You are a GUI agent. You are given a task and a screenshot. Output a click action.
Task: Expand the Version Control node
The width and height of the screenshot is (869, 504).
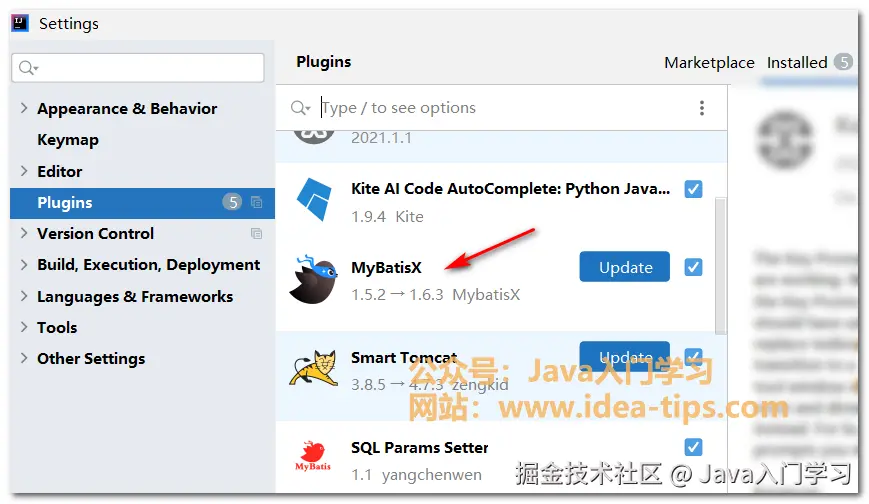point(24,233)
